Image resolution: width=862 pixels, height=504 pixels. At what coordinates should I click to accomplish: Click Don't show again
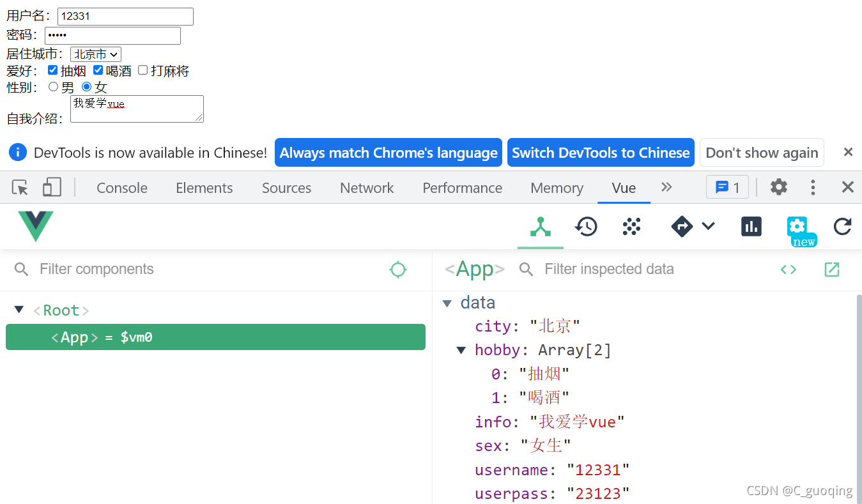pos(762,153)
